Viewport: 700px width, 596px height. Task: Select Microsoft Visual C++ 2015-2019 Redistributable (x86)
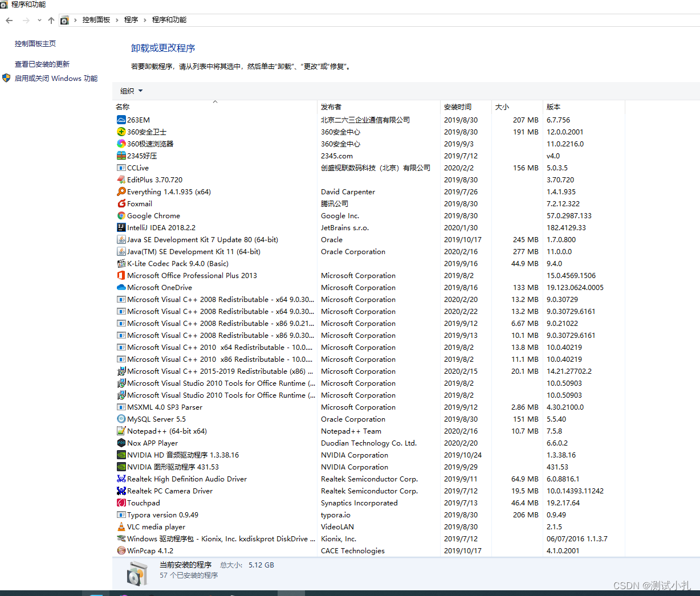(x=369, y=371)
